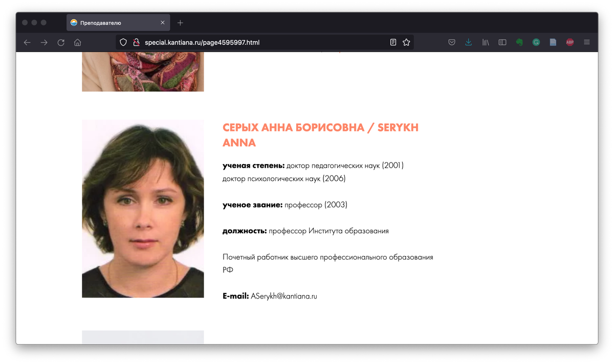The image size is (614, 364).
Task: Click the Evernote Web Clipper extension icon
Action: [x=519, y=42]
